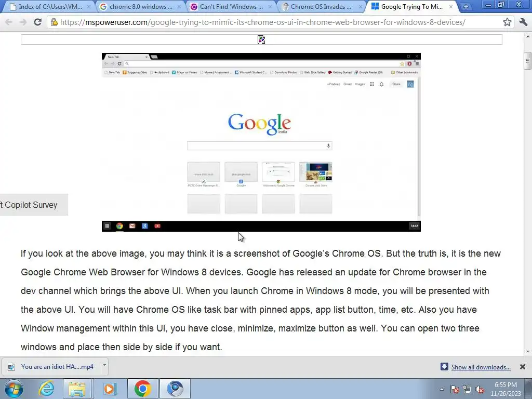Close the Can't Find 'Windows tab

[270, 7]
